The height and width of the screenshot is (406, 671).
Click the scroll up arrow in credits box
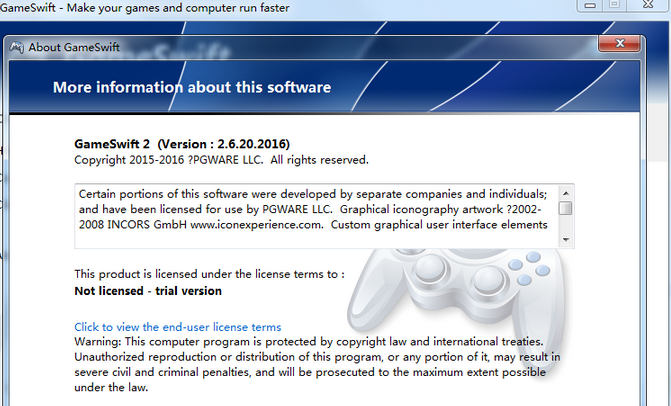pyautogui.click(x=566, y=193)
